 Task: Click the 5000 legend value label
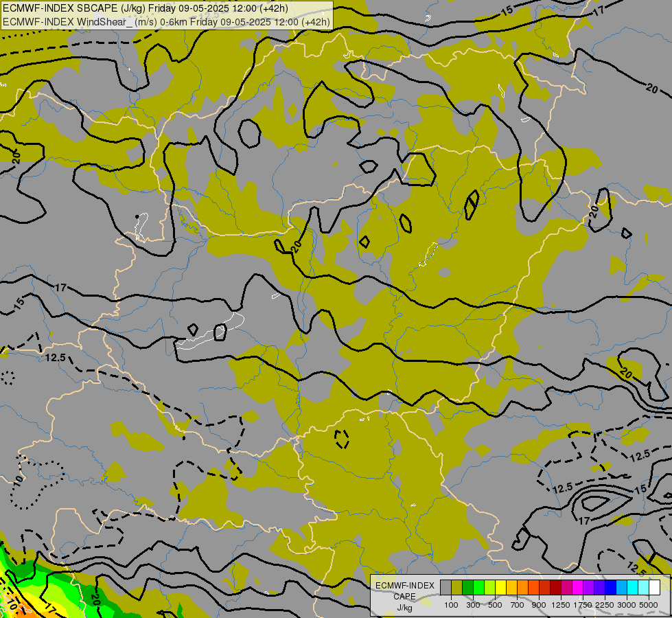coord(649,605)
